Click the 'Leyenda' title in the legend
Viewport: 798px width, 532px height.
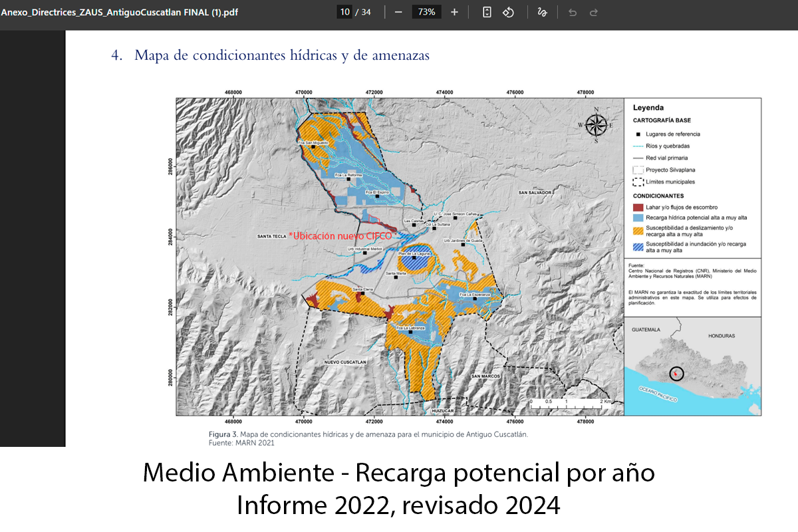[648, 108]
